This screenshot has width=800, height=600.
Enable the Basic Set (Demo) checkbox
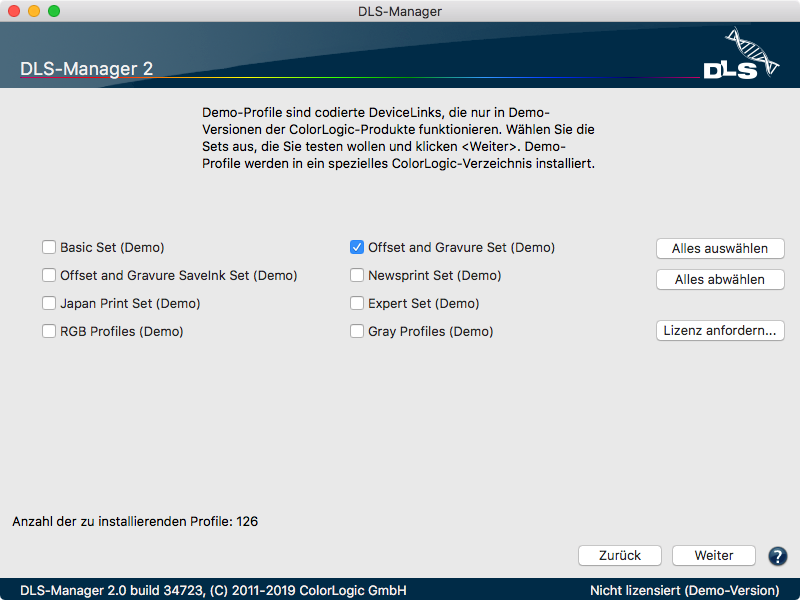coord(49,247)
